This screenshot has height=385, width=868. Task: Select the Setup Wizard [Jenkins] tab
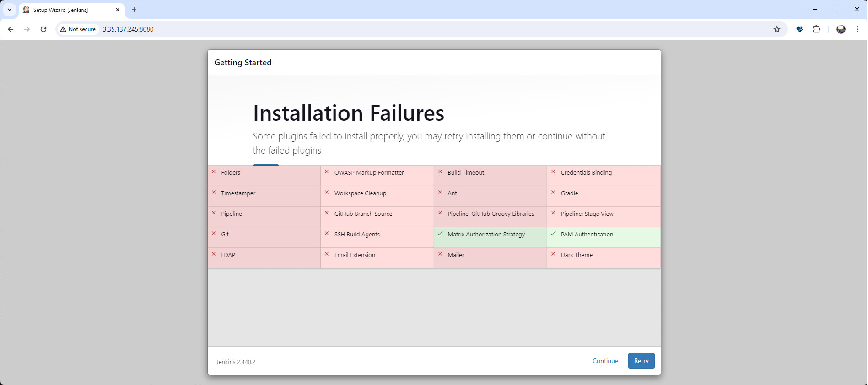tap(72, 10)
